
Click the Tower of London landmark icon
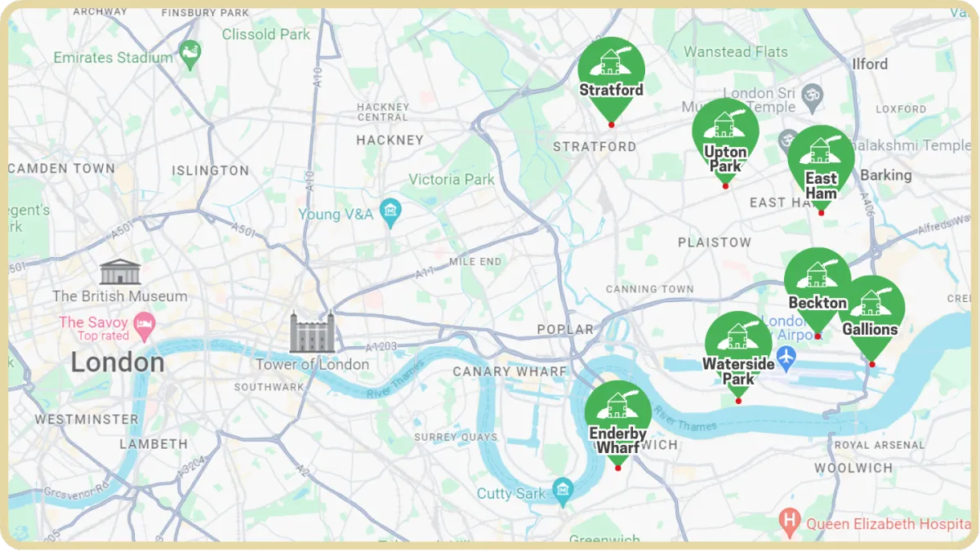[313, 332]
